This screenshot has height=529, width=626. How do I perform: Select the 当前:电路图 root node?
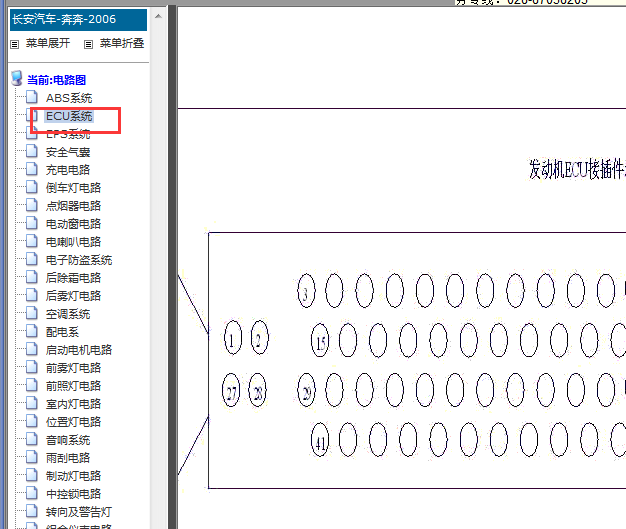pos(56,80)
